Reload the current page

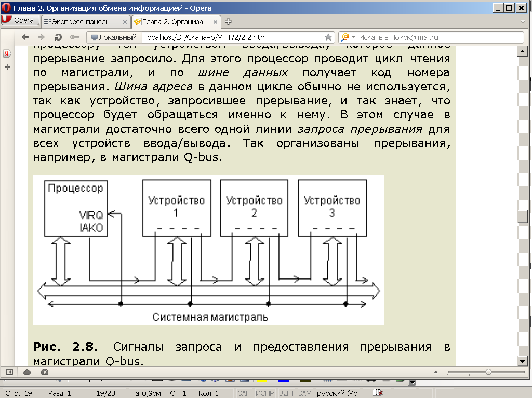[x=58, y=37]
